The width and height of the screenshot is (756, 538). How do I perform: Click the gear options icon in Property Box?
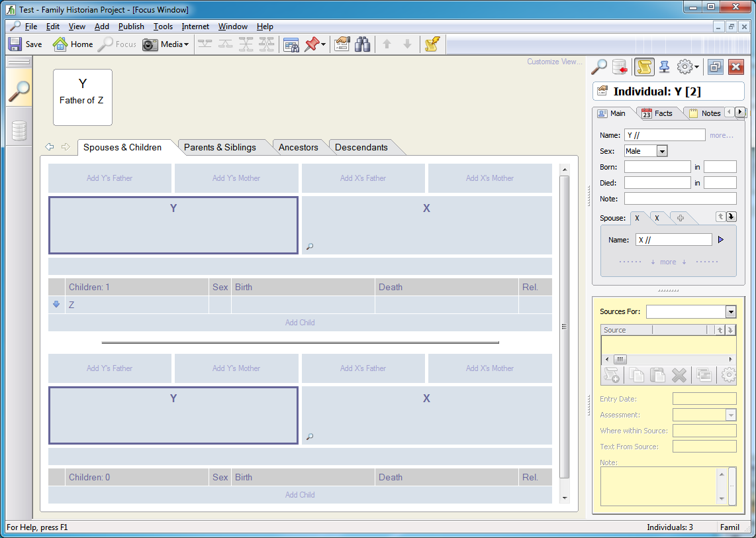pyautogui.click(x=685, y=66)
